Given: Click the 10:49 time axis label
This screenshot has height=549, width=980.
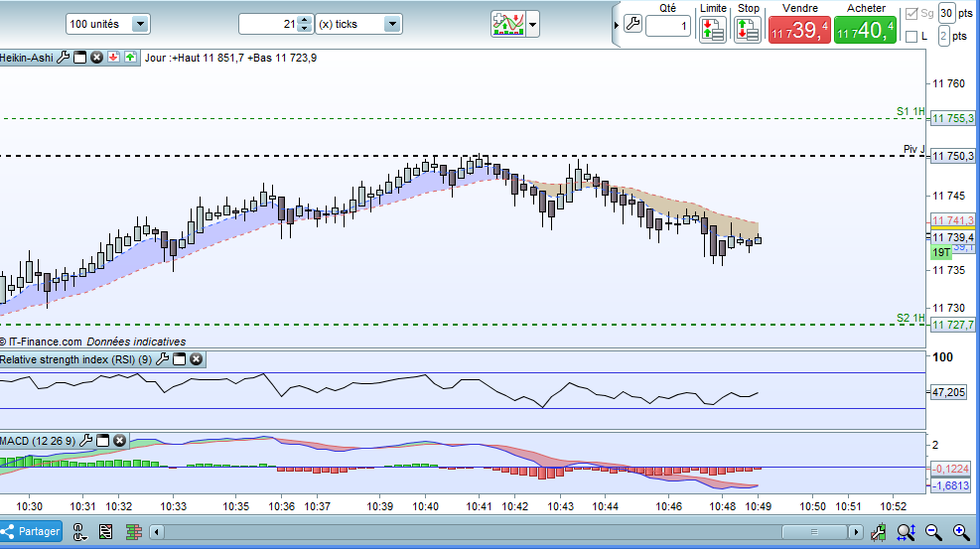Looking at the screenshot, I should 758,506.
